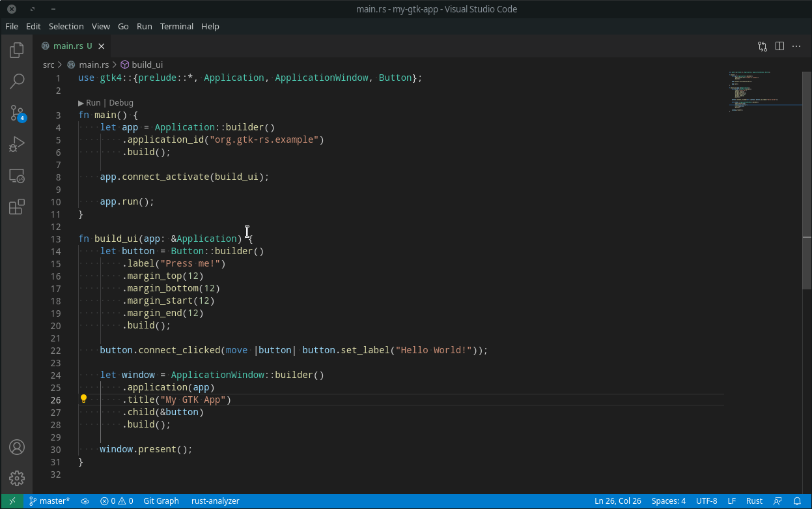812x509 pixels.
Task: Click margin_bottom on line 17
Action: 163,289
